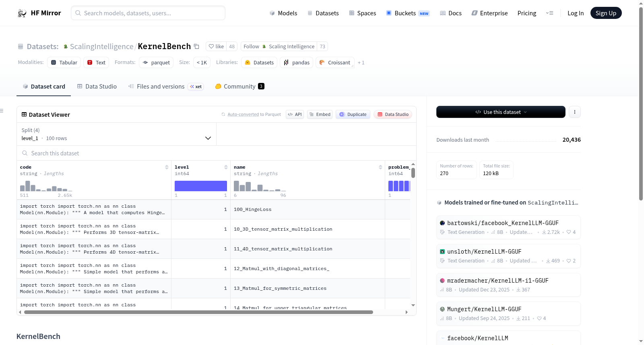The width and height of the screenshot is (644, 345).
Task: Click the Embed viewer button
Action: 320,114
